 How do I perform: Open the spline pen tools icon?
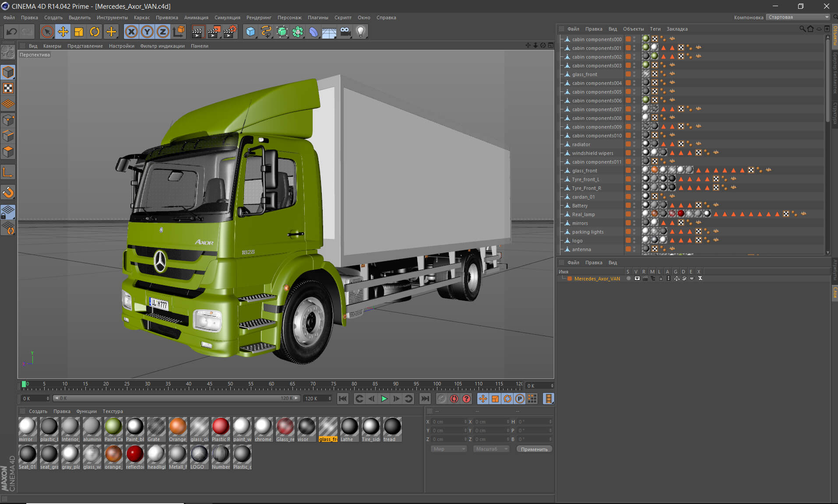(x=266, y=31)
